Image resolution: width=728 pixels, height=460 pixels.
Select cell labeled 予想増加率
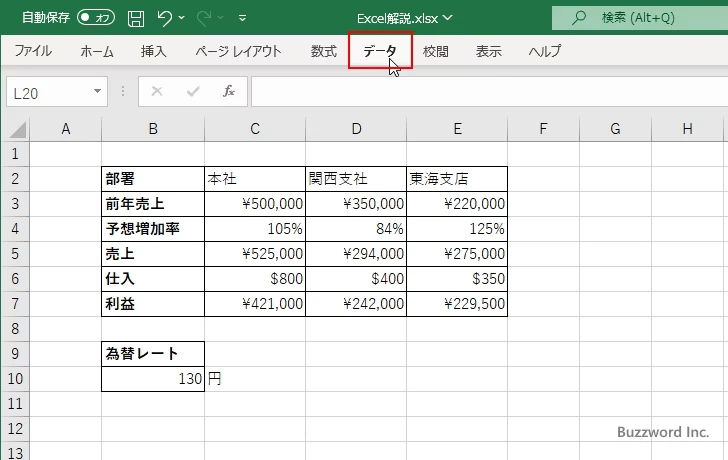pyautogui.click(x=153, y=229)
